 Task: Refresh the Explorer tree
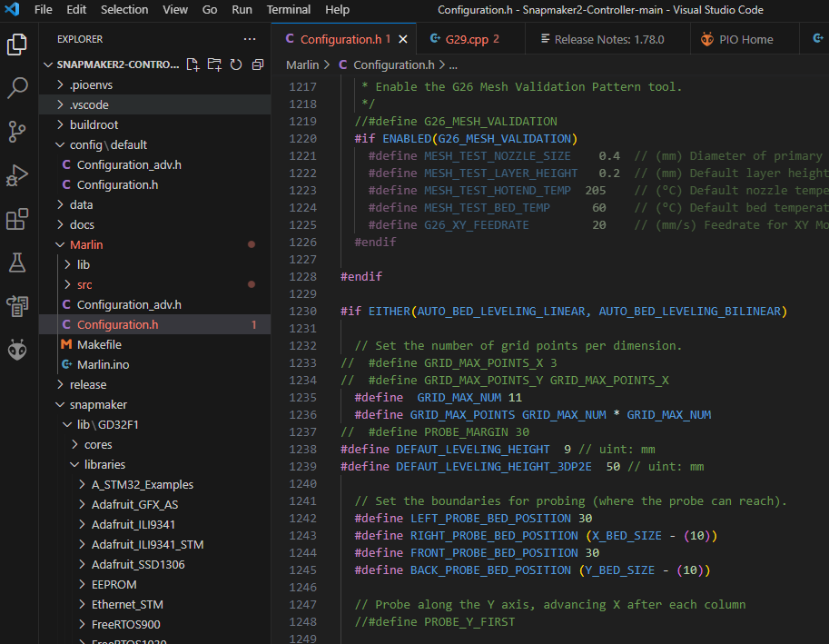click(236, 64)
